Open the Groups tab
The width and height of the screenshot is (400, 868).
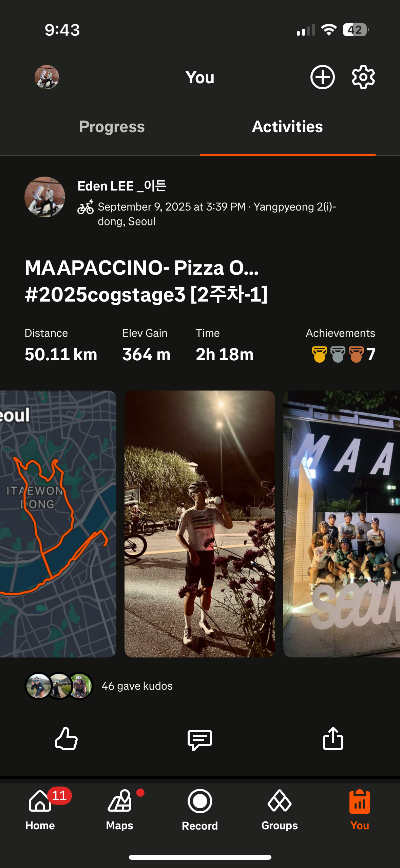[x=280, y=810]
